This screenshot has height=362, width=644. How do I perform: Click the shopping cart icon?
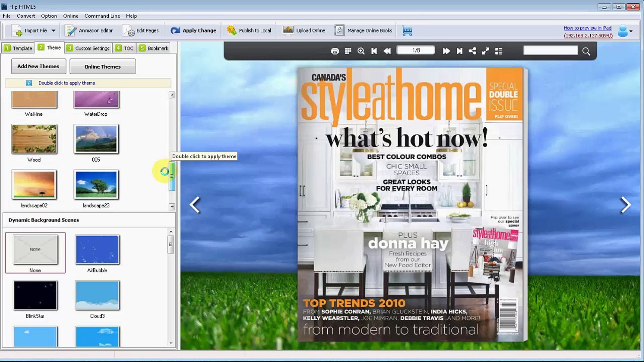pyautogui.click(x=407, y=31)
